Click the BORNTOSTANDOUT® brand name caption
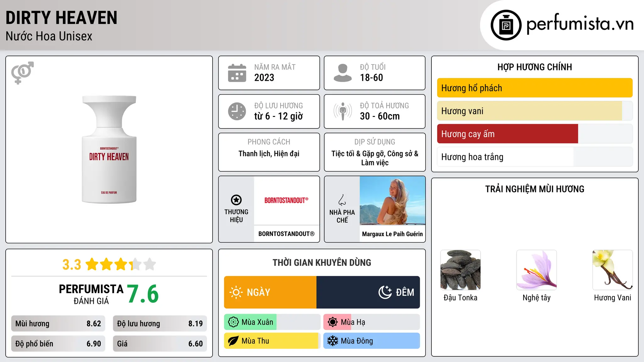 (x=286, y=234)
